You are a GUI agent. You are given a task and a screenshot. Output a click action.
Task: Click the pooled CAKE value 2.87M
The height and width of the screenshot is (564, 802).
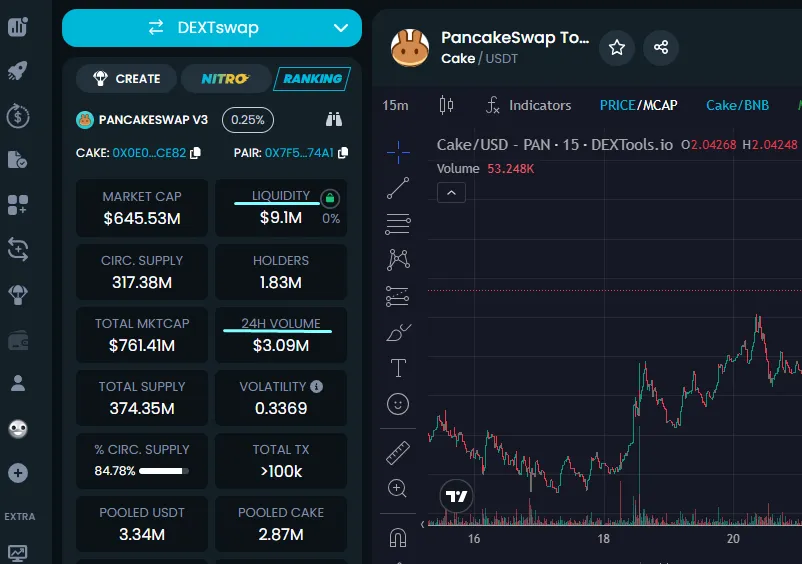281,534
